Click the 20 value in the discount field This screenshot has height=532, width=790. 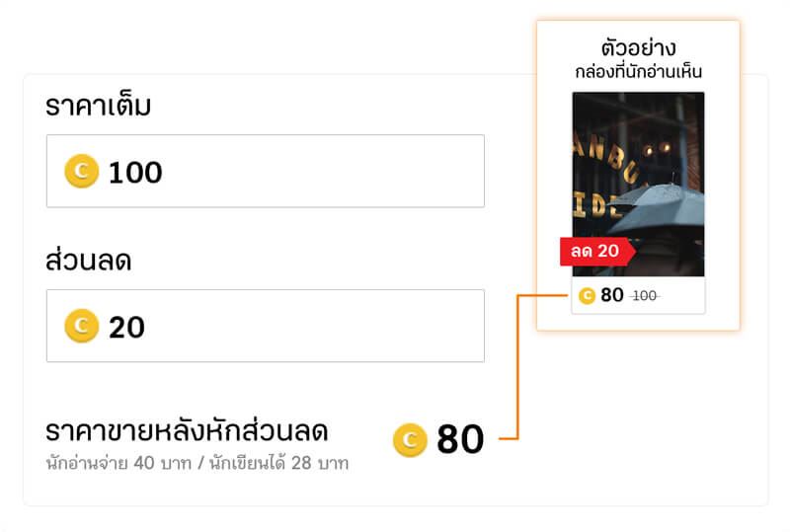126,327
